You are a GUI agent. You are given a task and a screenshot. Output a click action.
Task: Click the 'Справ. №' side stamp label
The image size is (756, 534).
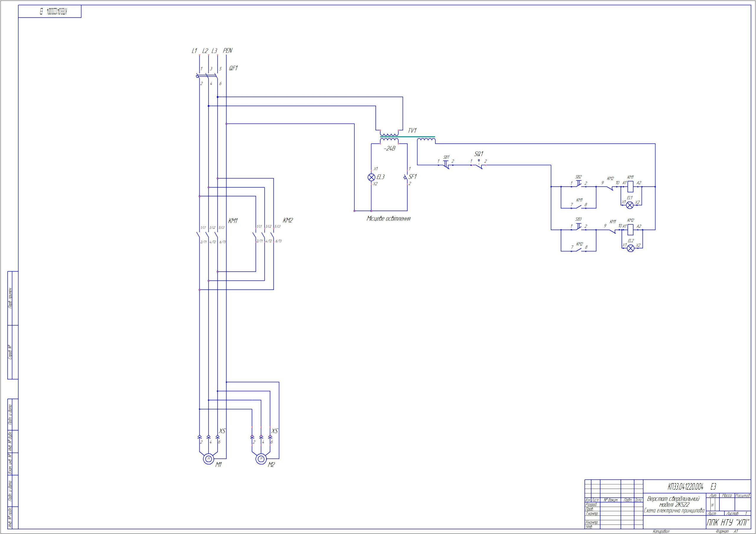(x=10, y=352)
